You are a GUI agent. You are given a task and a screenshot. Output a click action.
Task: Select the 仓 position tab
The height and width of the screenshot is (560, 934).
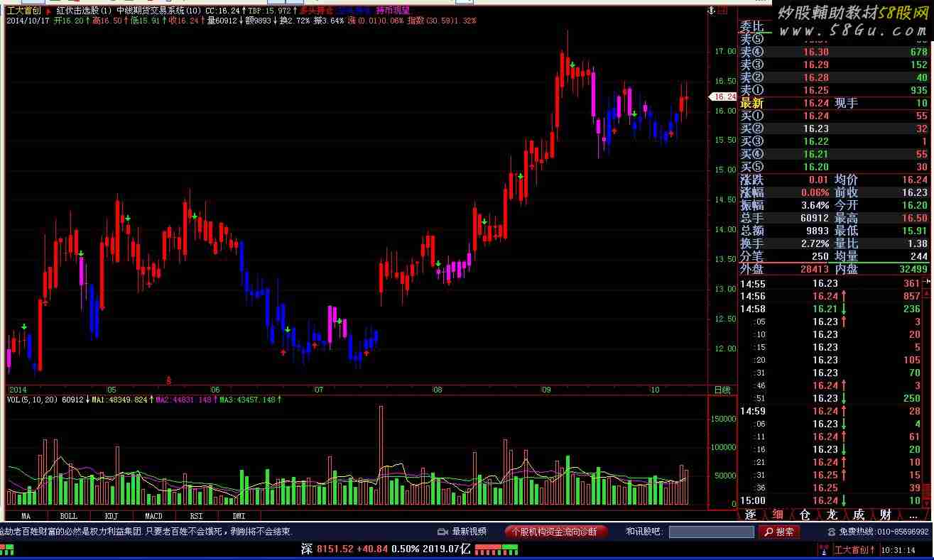[x=805, y=515]
